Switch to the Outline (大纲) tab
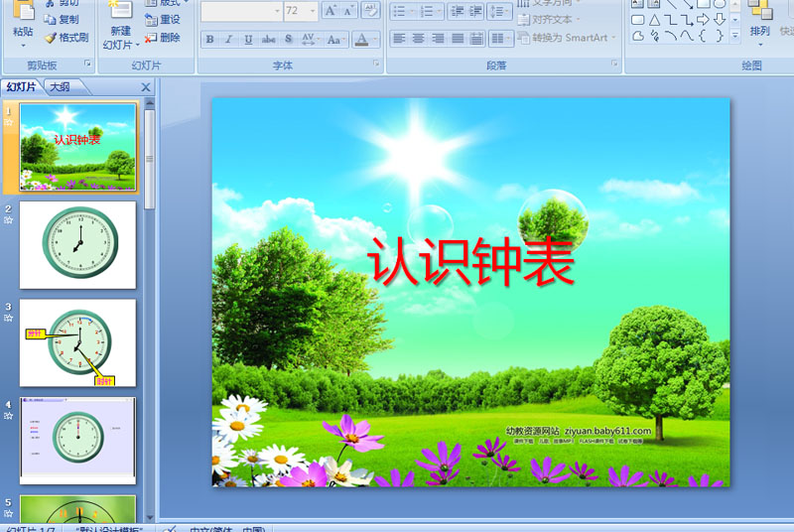Screen dimensions: 794x532 [61, 86]
